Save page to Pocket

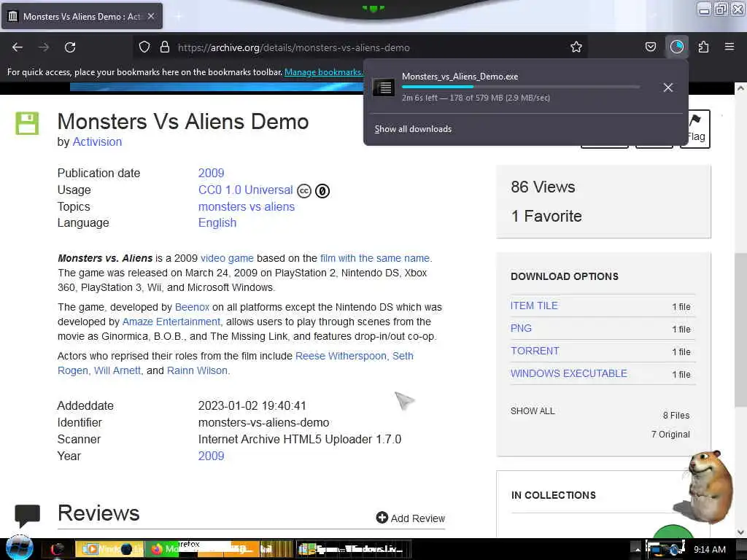tap(650, 47)
